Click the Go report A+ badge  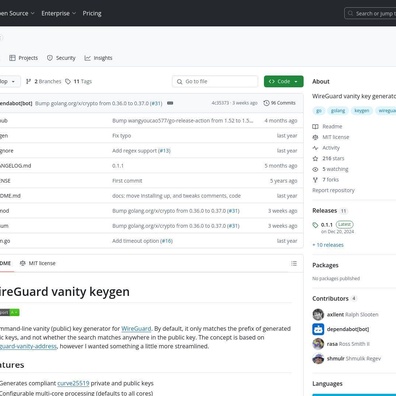click(x=9, y=312)
